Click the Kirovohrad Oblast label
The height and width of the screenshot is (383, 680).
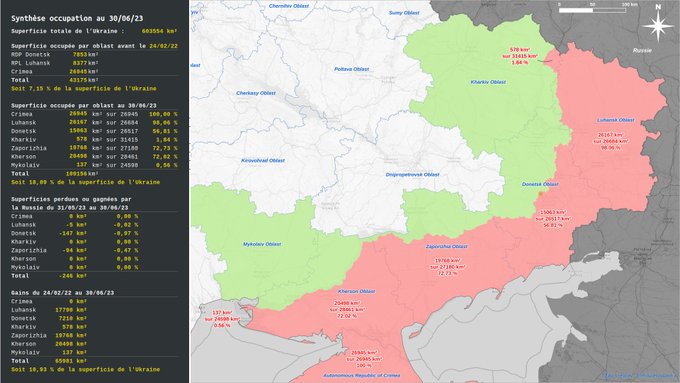click(263, 160)
